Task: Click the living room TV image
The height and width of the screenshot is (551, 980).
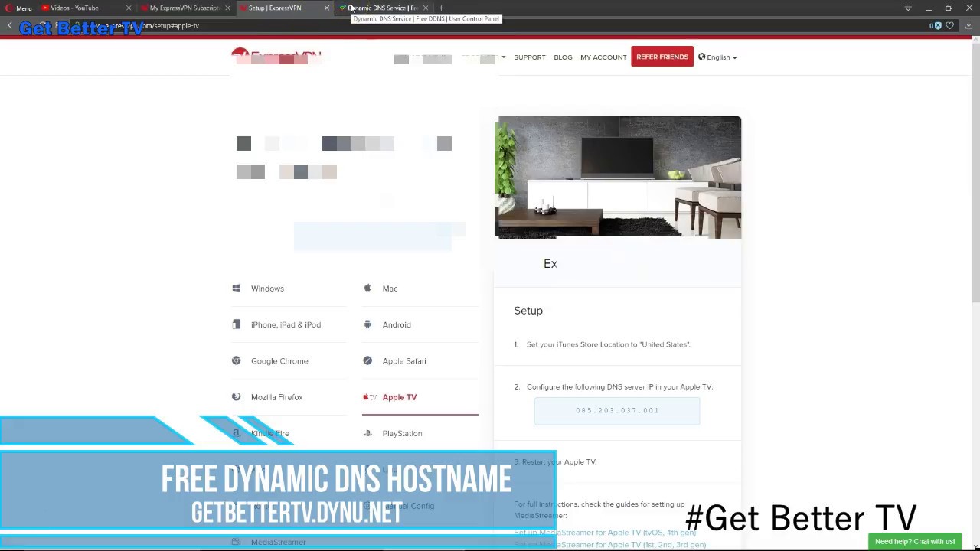Action: click(x=618, y=178)
